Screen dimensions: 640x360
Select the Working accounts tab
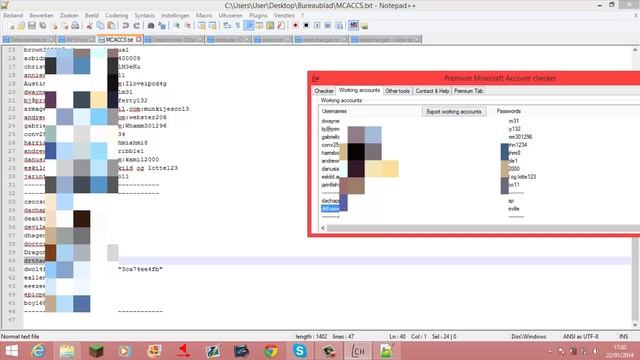click(359, 90)
